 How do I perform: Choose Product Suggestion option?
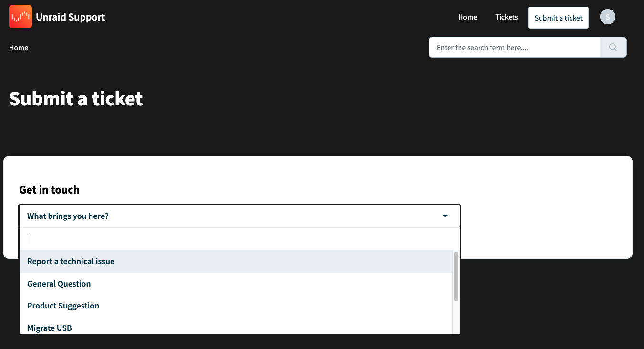coord(63,306)
